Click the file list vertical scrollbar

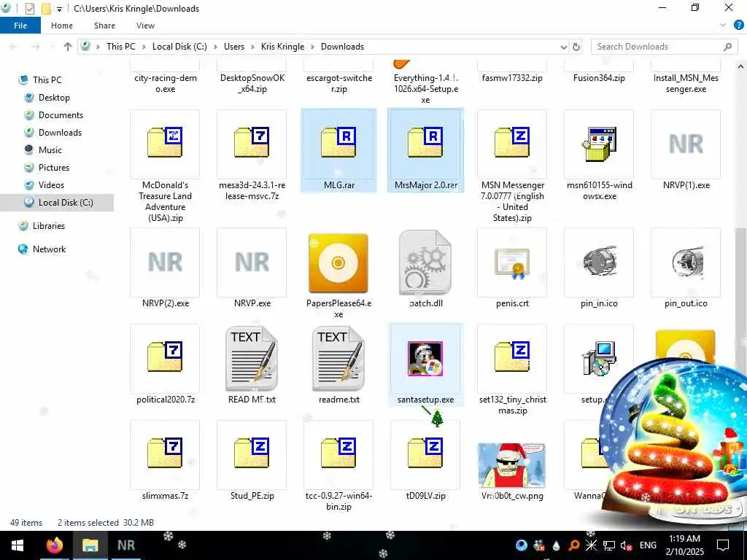point(741,295)
